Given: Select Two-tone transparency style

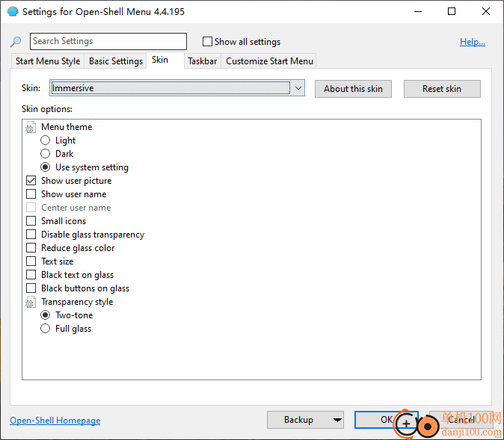Looking at the screenshot, I should pos(46,315).
